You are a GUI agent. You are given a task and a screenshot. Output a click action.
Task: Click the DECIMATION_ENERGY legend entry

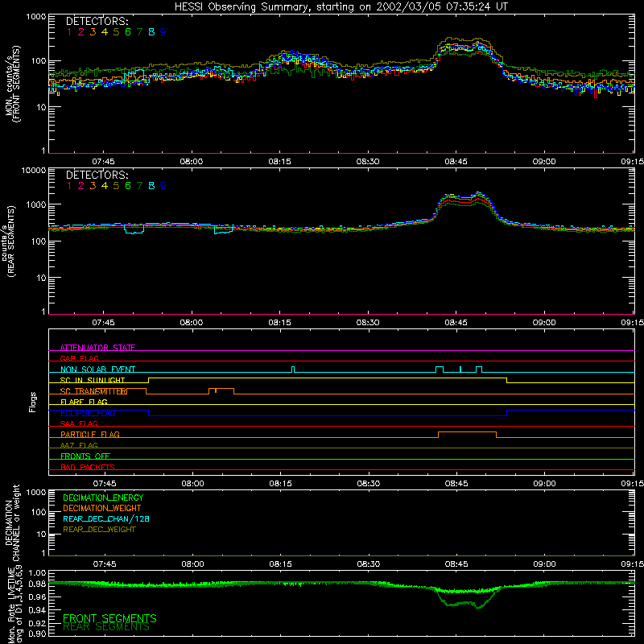103,497
